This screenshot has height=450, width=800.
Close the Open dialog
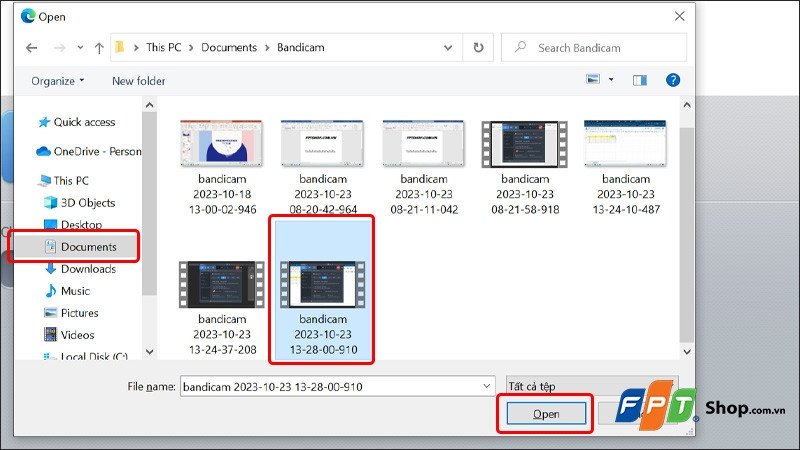[679, 16]
